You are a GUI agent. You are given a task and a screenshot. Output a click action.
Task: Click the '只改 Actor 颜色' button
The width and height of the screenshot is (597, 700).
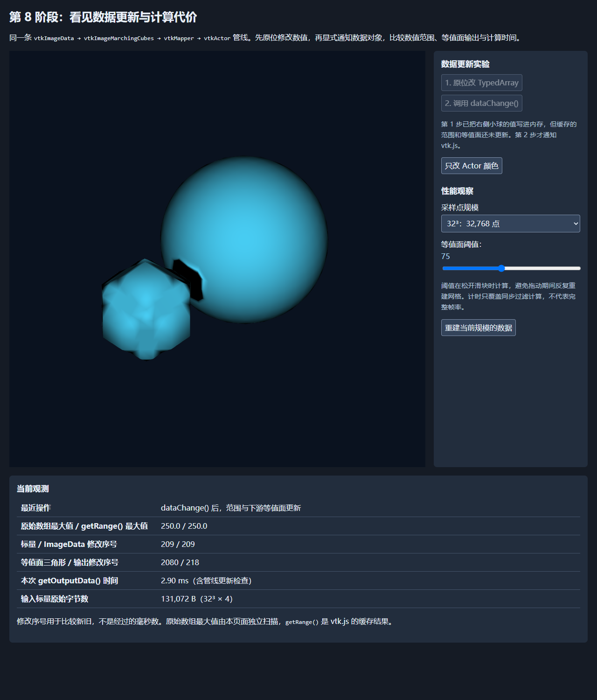(472, 166)
